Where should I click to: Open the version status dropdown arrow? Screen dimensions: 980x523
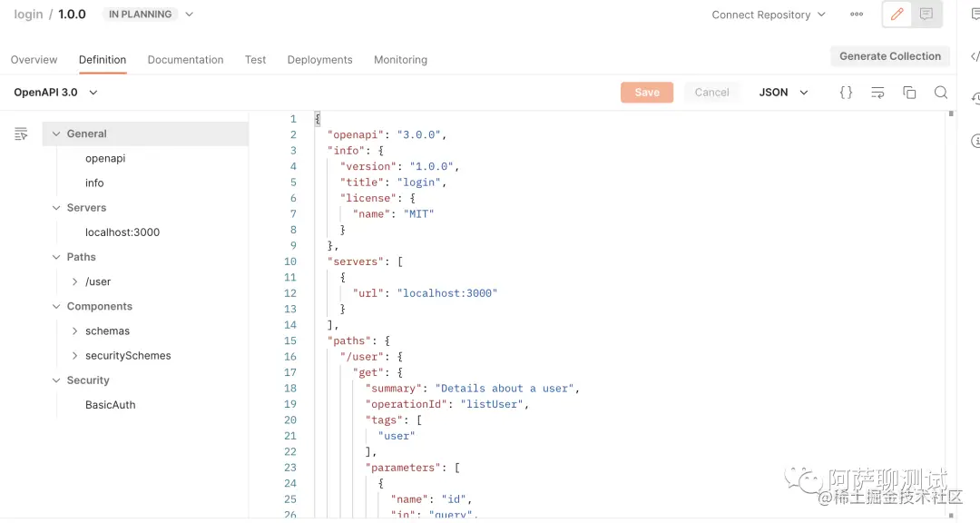click(190, 15)
